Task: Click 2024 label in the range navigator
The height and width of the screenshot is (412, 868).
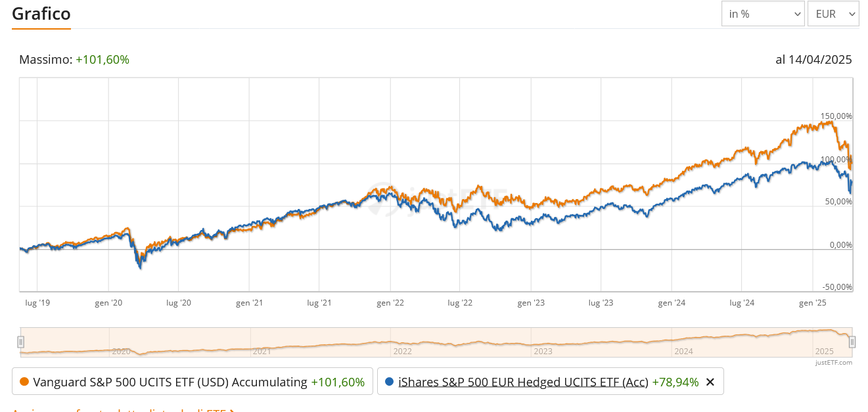Action: click(683, 352)
